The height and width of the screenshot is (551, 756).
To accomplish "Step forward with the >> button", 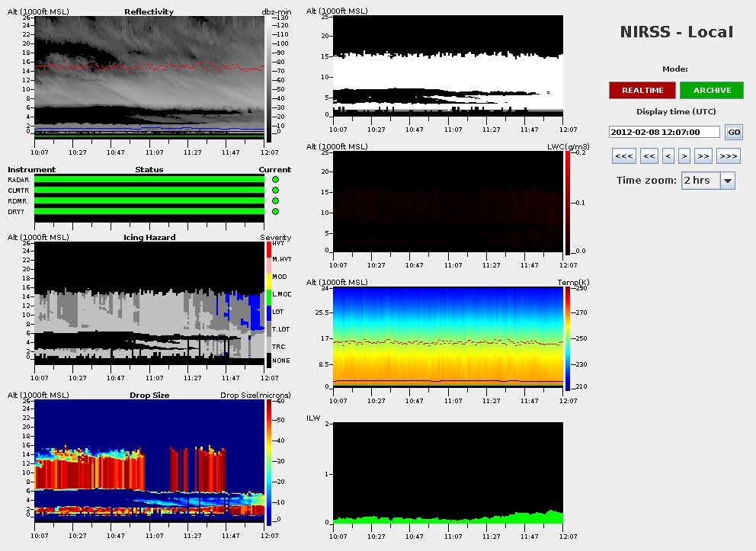I will pos(703,156).
